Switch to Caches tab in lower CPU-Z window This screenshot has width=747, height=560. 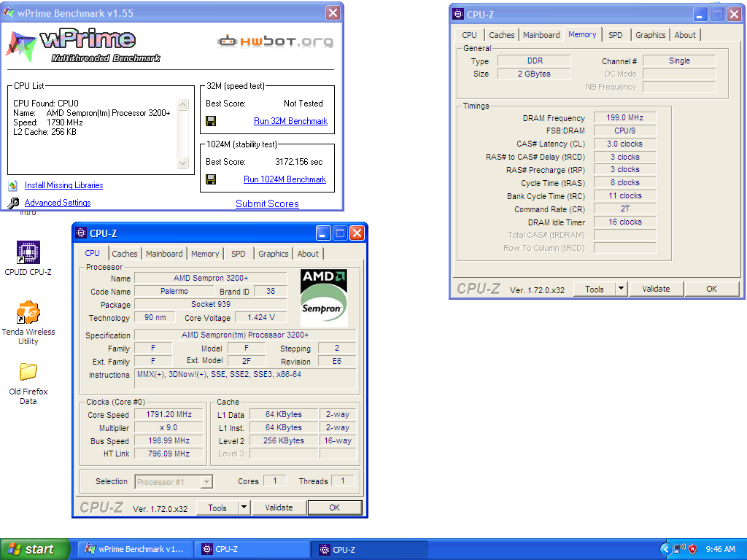coord(124,254)
